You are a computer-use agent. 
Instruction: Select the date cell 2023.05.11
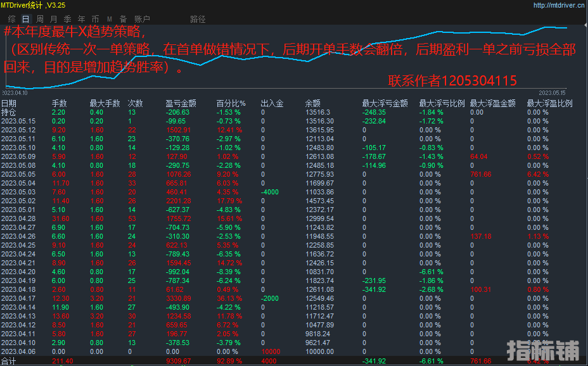pos(18,139)
